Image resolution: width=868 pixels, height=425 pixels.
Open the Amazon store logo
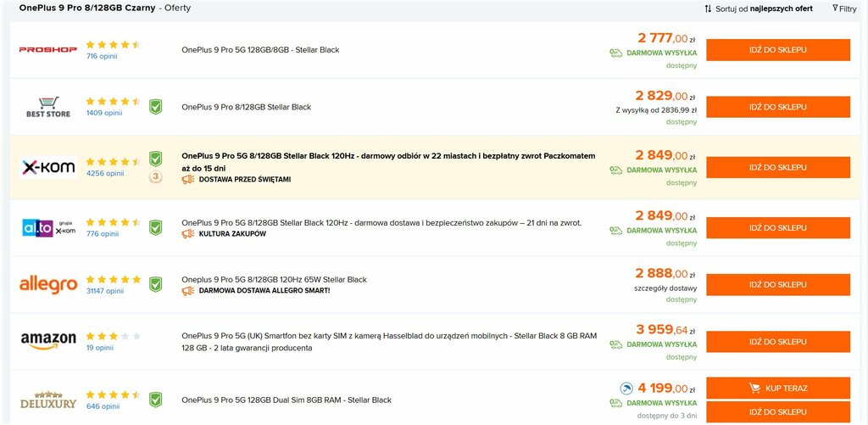click(48, 341)
